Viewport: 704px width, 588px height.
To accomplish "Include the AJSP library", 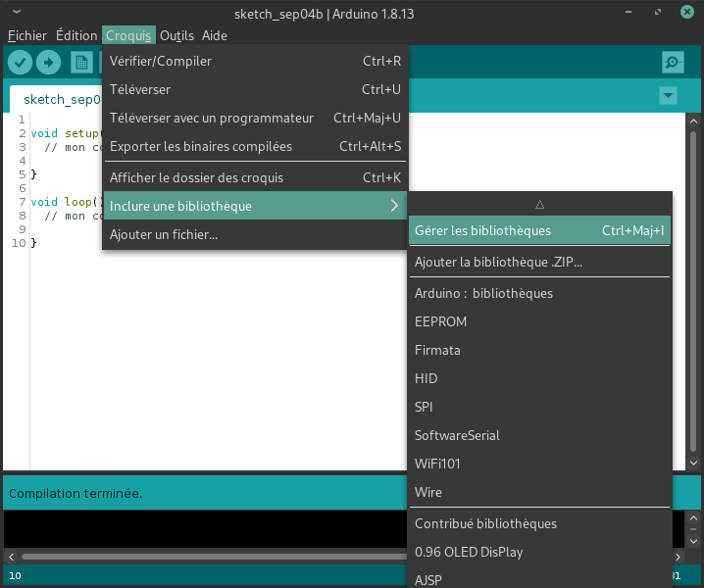I will [x=539, y=578].
